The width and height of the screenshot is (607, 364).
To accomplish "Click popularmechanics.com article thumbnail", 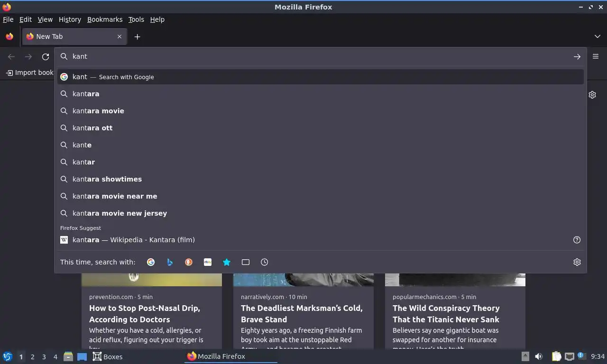I will pyautogui.click(x=455, y=280).
